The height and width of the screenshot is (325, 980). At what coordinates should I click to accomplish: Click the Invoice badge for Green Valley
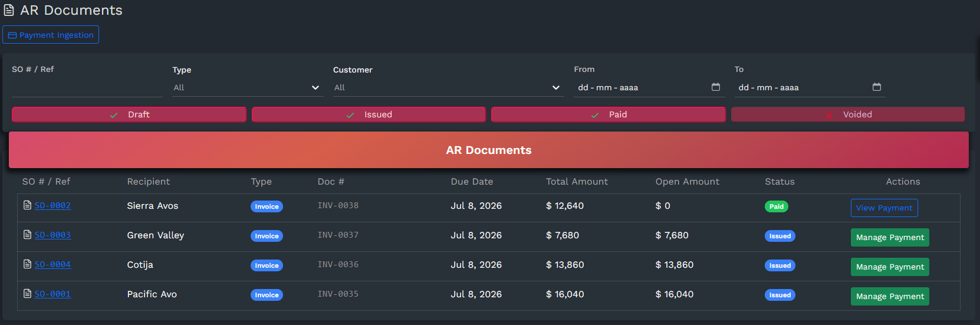[x=267, y=236]
